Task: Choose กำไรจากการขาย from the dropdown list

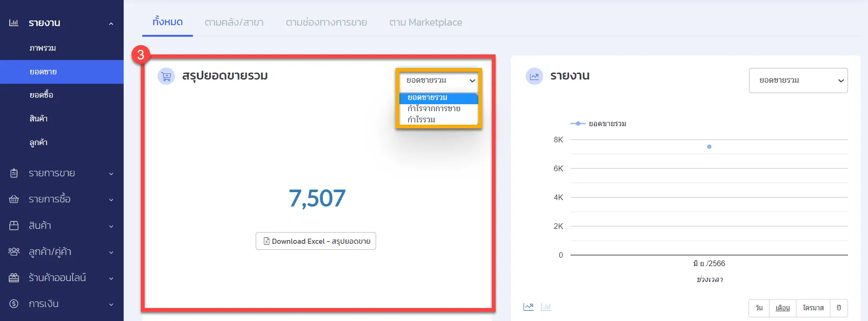Action: pyautogui.click(x=434, y=108)
